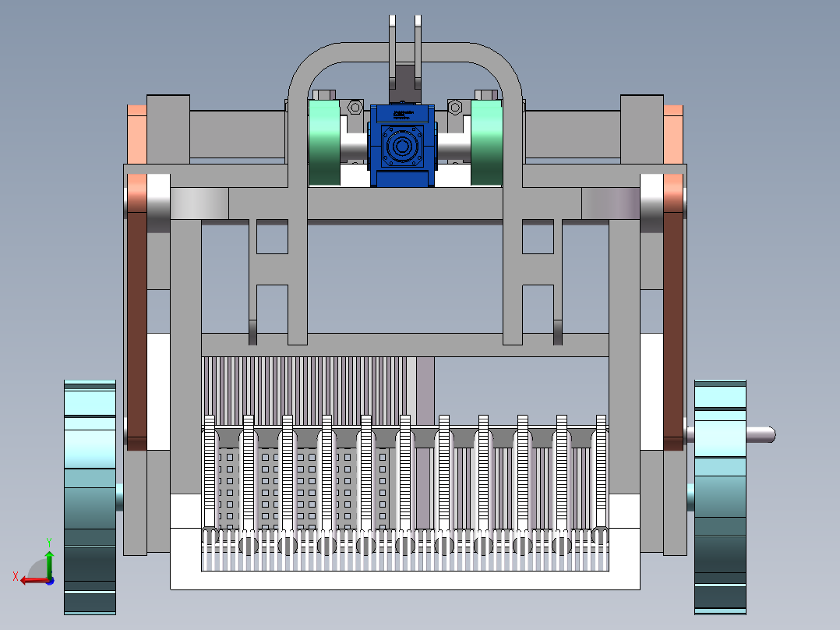Select the left cyan ground wheel
The width and height of the screenshot is (840, 630).
click(90, 497)
